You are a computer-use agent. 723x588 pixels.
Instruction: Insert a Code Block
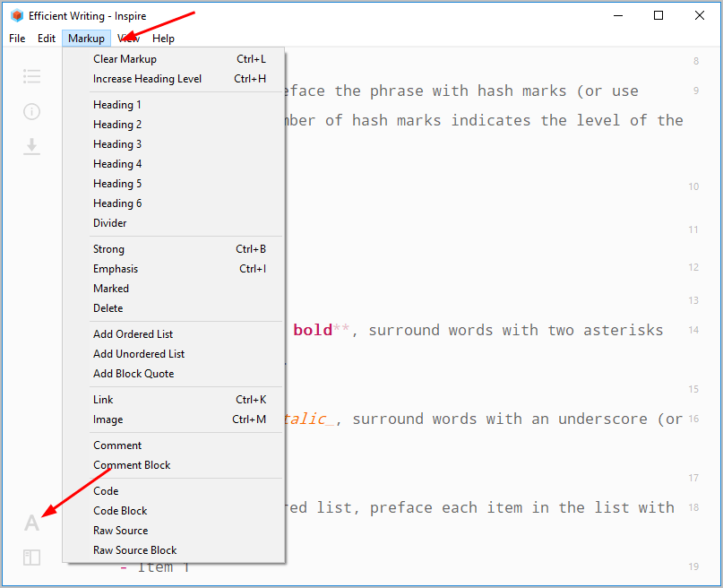pos(174,511)
